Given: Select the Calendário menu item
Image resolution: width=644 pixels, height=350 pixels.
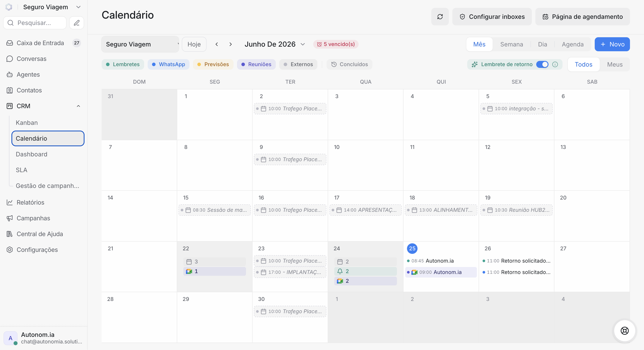Looking at the screenshot, I should 48,138.
